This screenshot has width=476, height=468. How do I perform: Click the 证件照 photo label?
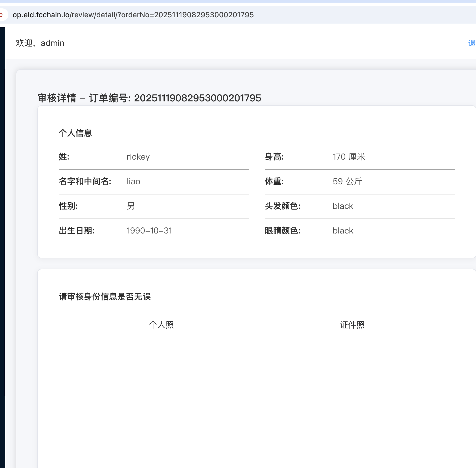point(352,325)
